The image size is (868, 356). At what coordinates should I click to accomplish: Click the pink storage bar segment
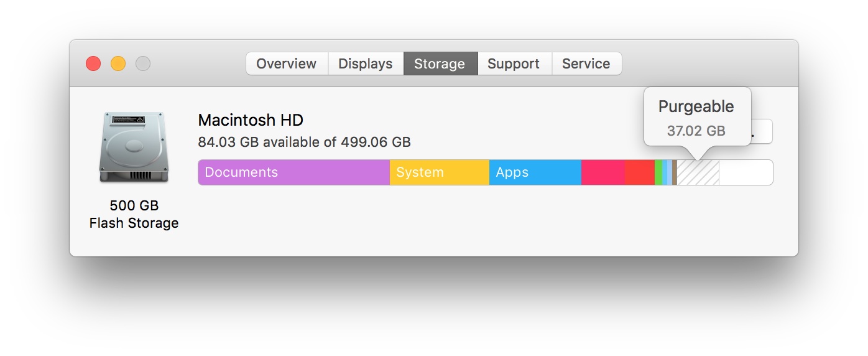point(603,172)
